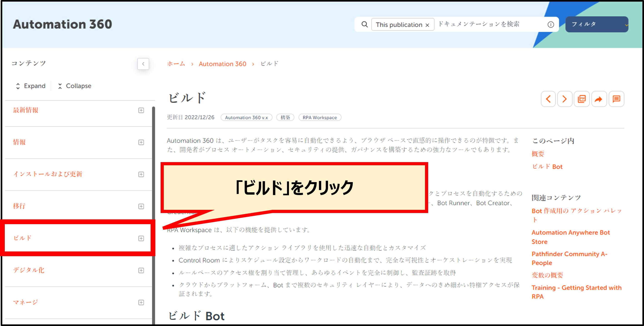Jump to ビルド Bot in this page

tap(547, 167)
